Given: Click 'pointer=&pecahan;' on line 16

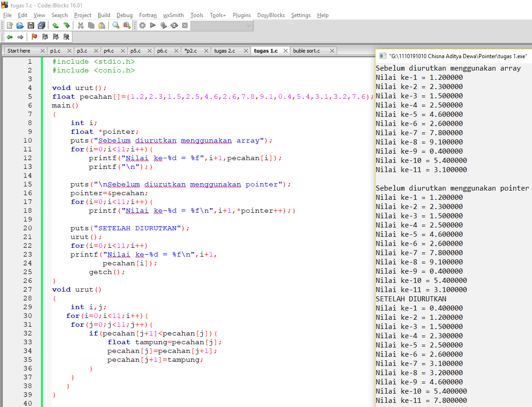Looking at the screenshot, I should click(x=109, y=193).
